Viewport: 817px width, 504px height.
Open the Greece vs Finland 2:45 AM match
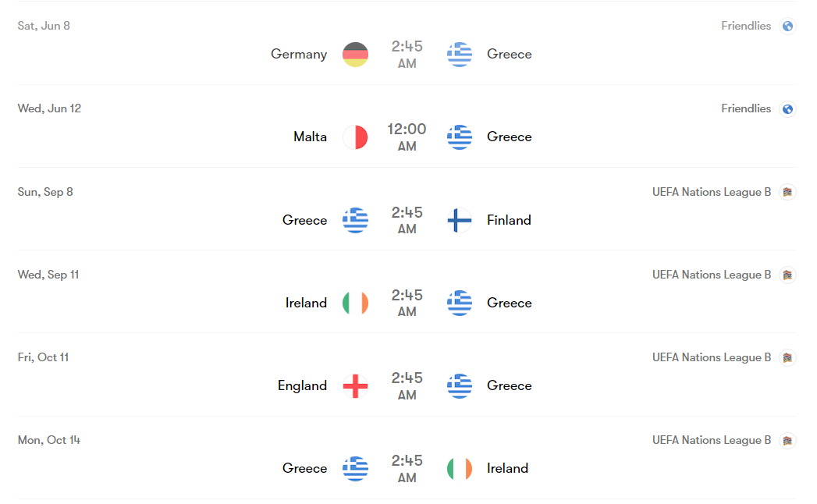[x=407, y=220]
